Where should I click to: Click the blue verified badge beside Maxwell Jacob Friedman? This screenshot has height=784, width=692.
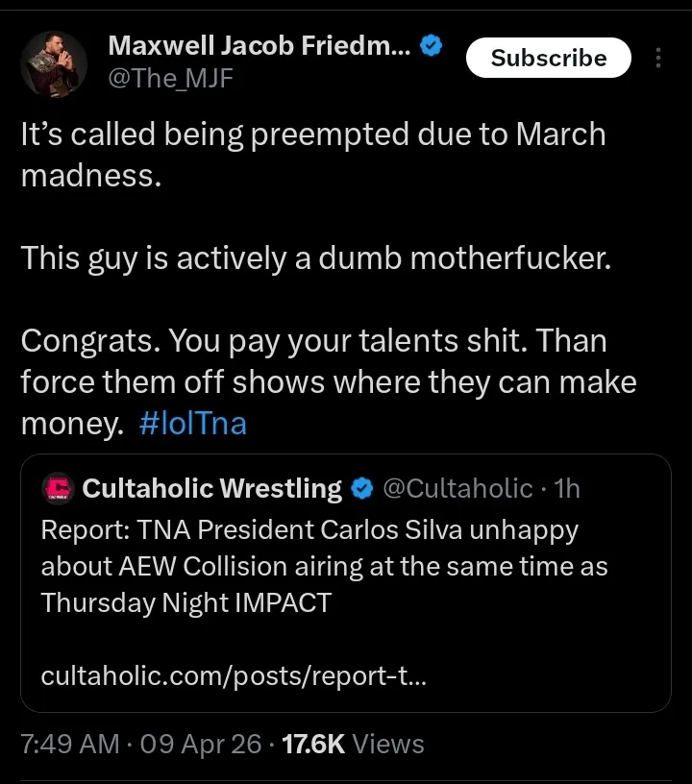click(432, 45)
